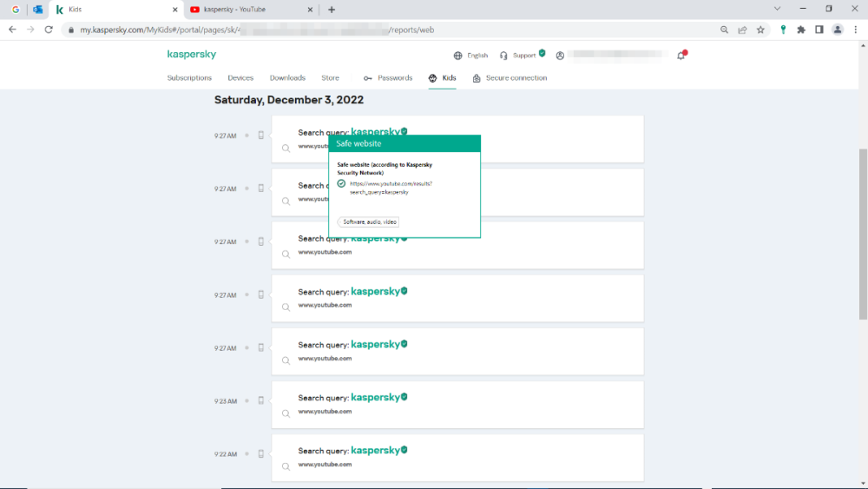Go to Devices section
This screenshot has height=489, width=868.
pyautogui.click(x=240, y=78)
